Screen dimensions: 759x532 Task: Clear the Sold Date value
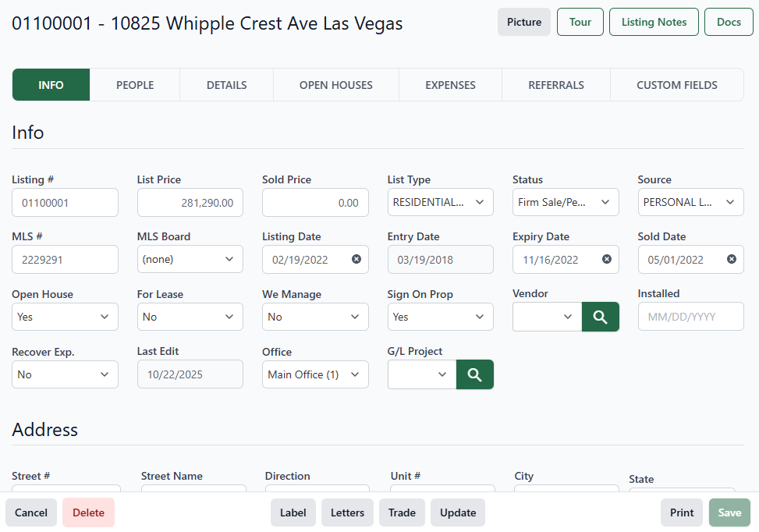tap(732, 259)
